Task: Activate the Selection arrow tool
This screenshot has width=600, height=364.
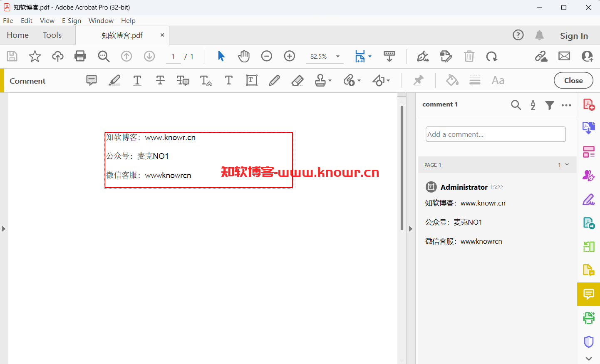Action: pos(221,56)
